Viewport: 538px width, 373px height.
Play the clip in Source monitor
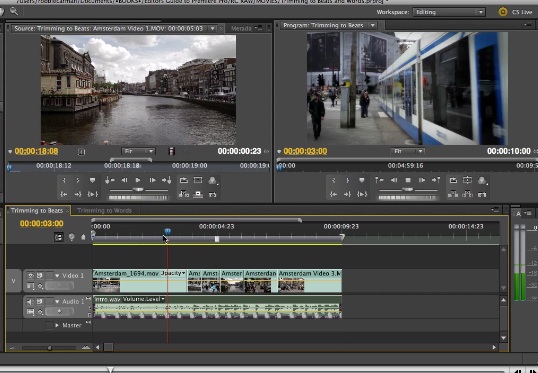[x=138, y=180]
